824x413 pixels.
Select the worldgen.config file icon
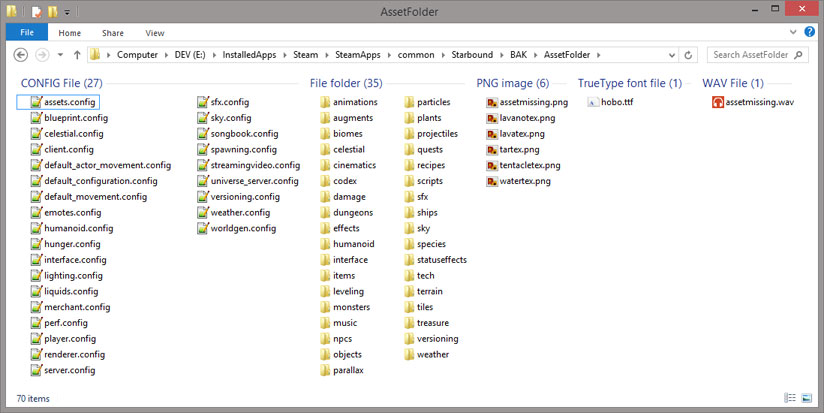click(x=202, y=228)
